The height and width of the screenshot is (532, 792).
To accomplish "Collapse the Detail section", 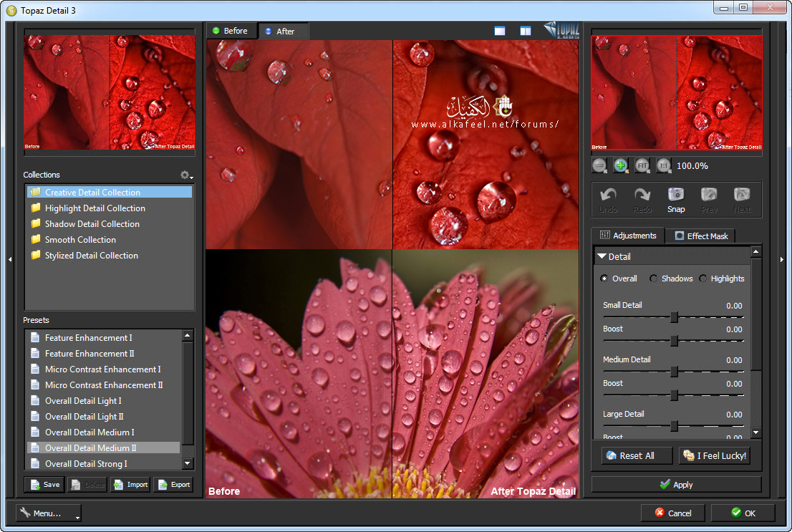I will click(602, 256).
